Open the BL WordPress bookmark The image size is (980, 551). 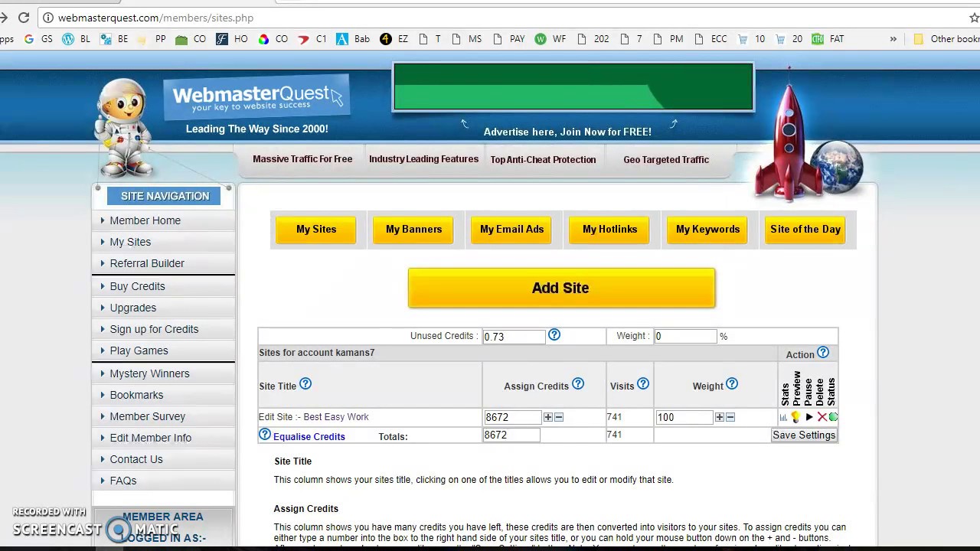tap(76, 39)
